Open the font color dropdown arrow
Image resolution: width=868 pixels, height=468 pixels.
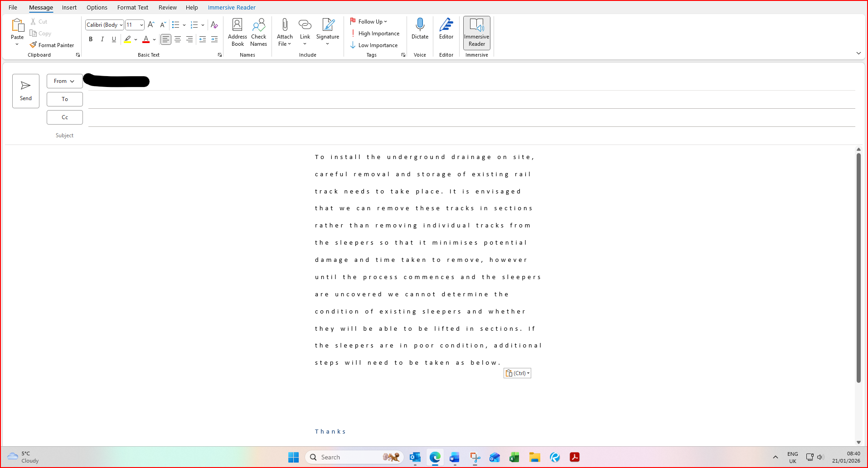coord(155,39)
